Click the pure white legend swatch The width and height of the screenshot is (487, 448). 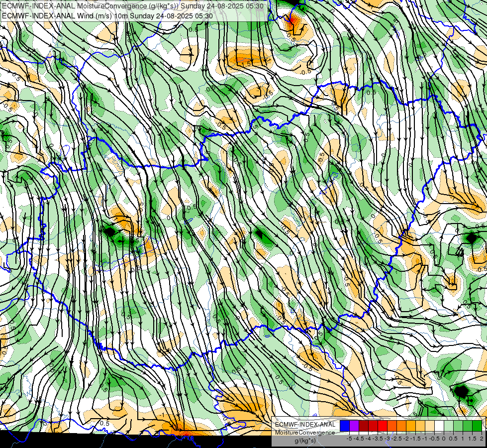point(439,426)
